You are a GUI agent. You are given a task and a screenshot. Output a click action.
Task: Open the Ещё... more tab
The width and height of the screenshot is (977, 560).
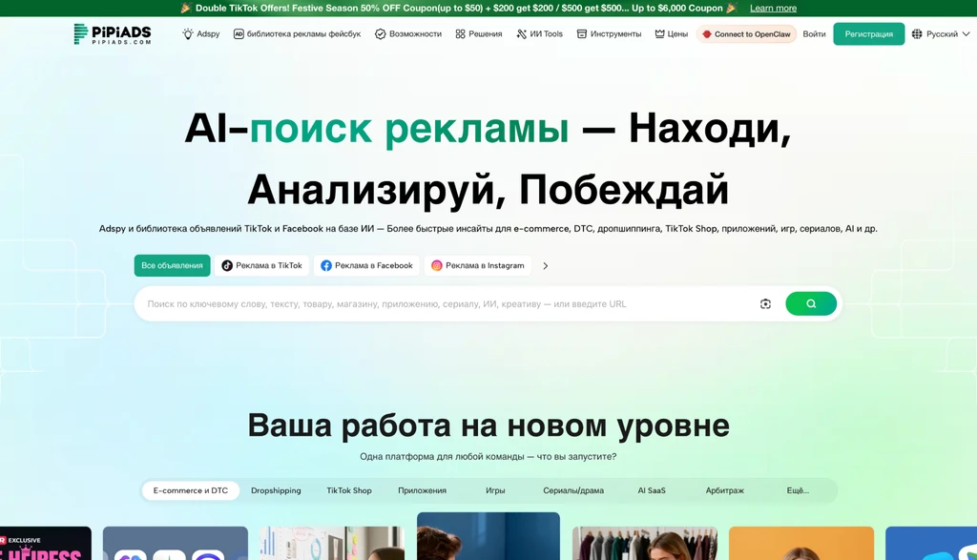(798, 491)
